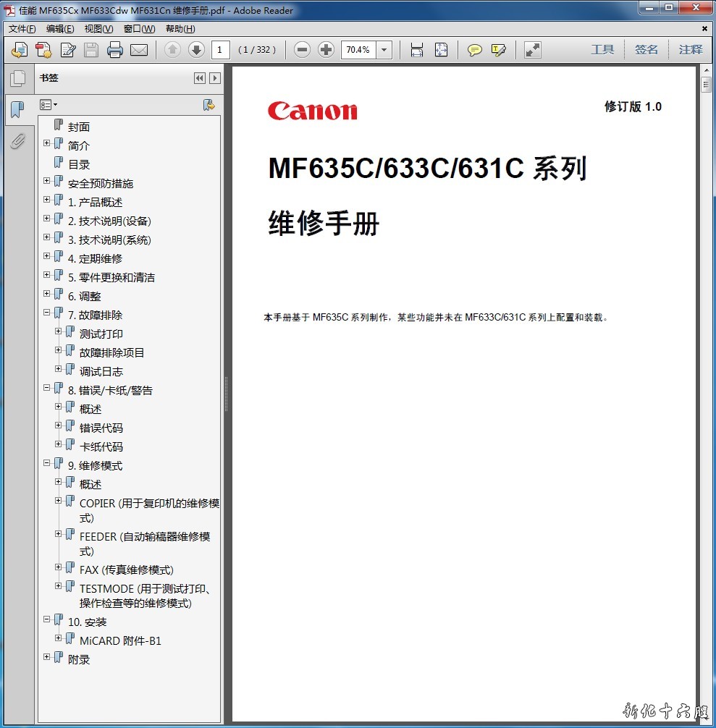The width and height of the screenshot is (716, 728).
Task: Open the 工具 pane
Action: point(602,50)
